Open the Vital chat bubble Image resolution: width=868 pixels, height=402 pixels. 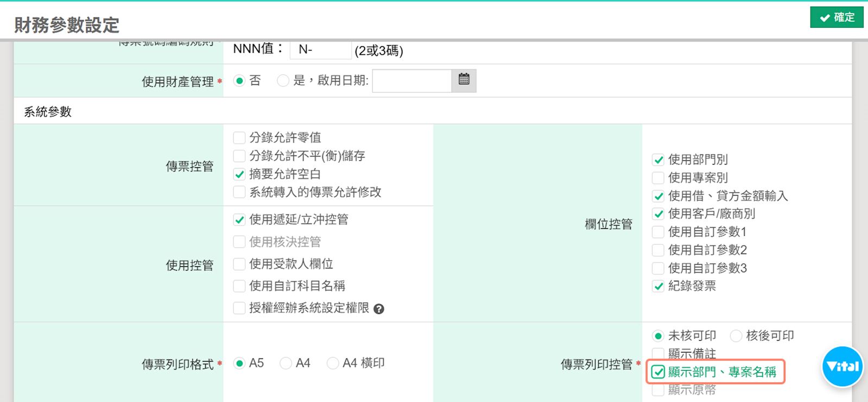(842, 367)
